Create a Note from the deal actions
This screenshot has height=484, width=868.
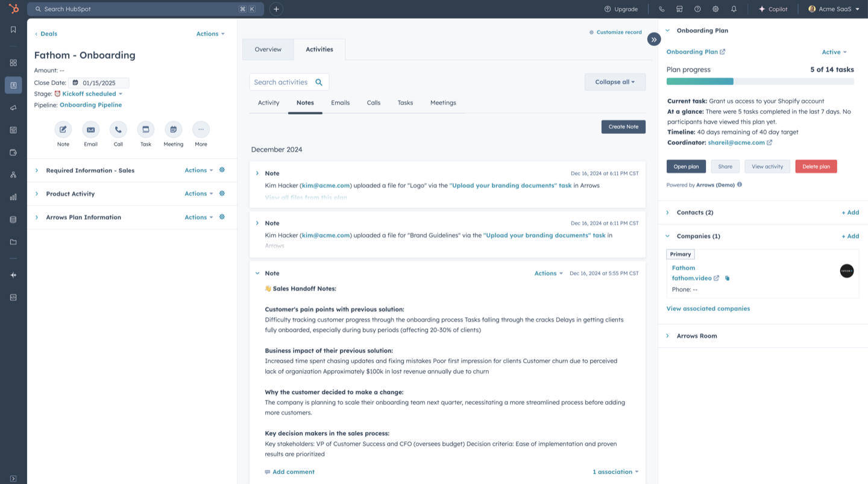tap(63, 130)
